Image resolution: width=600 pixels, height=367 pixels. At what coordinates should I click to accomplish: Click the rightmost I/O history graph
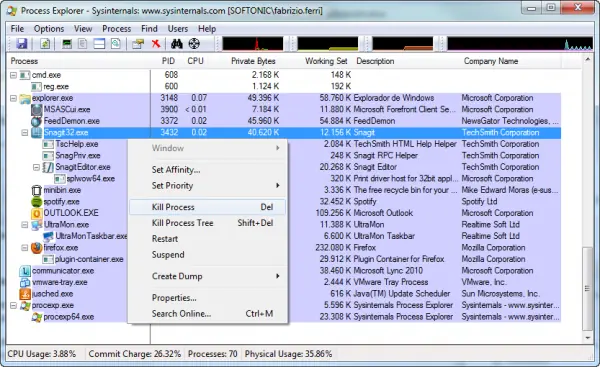[x=520, y=44]
